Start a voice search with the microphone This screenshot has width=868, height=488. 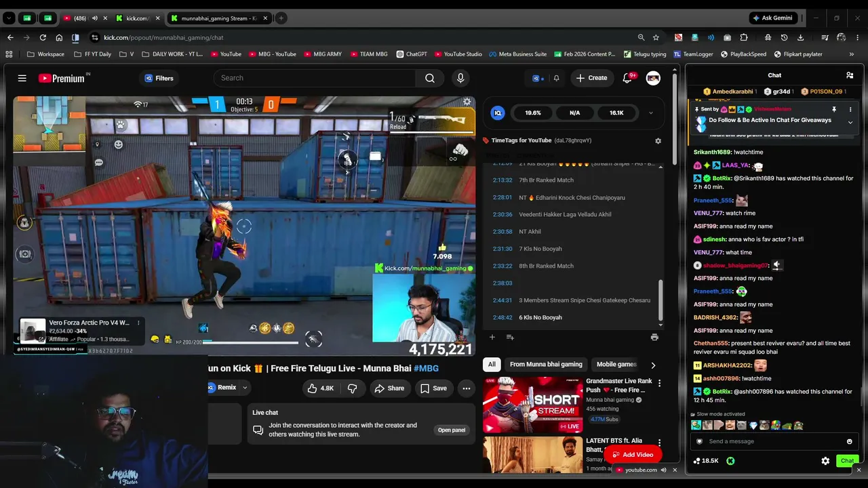(460, 79)
